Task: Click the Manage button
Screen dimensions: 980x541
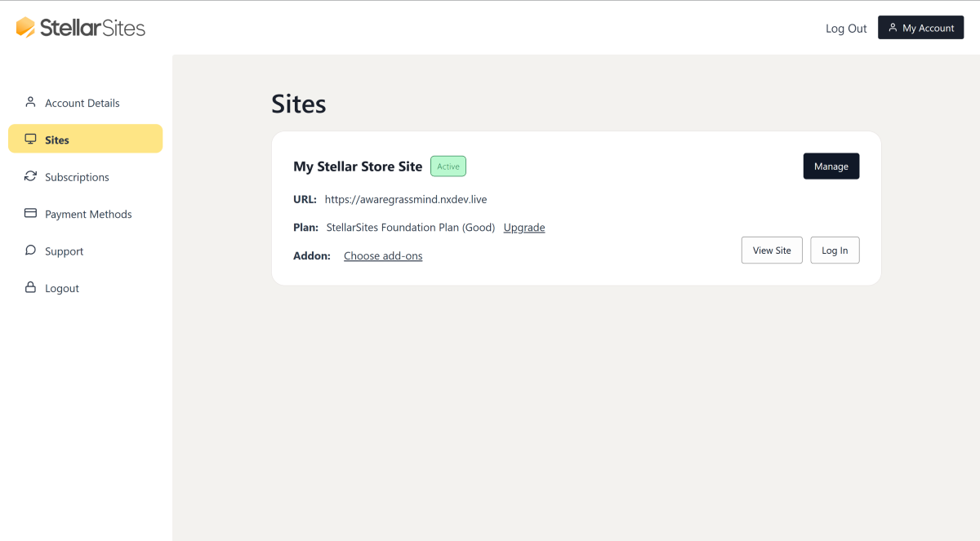Action: click(x=831, y=166)
